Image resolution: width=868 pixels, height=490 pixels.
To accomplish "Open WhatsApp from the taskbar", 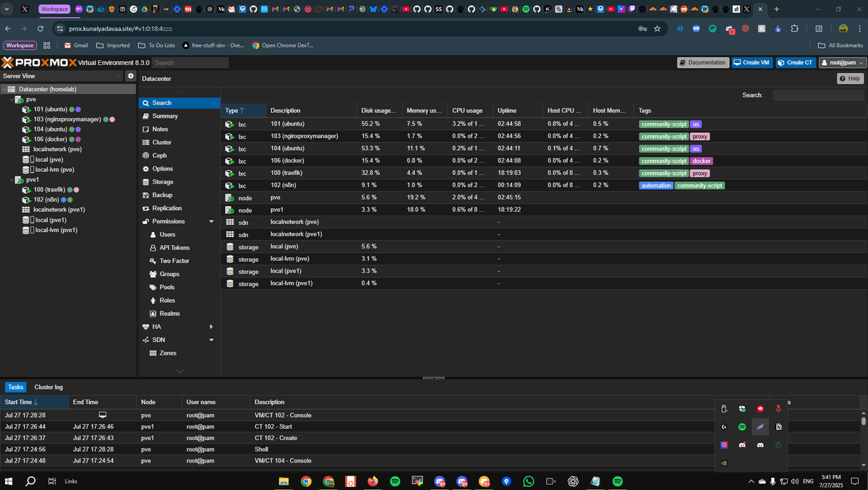I will click(x=529, y=481).
